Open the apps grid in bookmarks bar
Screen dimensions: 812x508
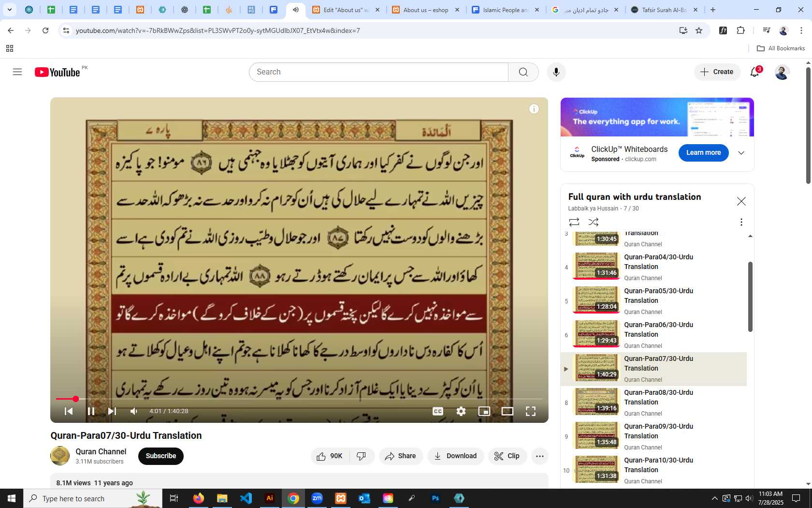[x=10, y=48]
